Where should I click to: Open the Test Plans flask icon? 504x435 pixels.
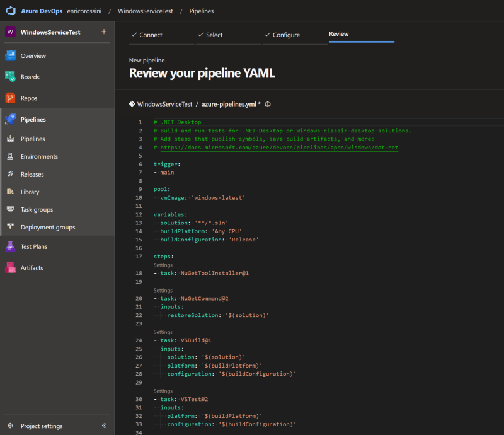tap(10, 246)
